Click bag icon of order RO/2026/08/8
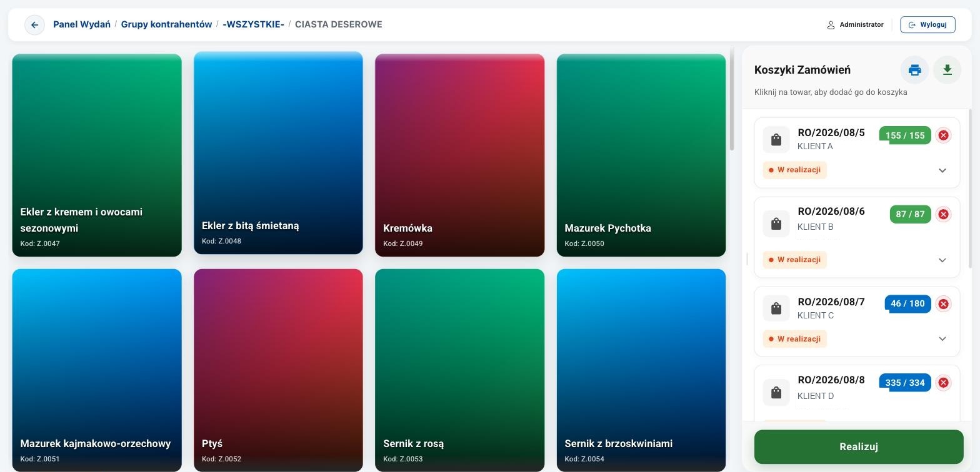The image size is (980, 472). click(776, 392)
